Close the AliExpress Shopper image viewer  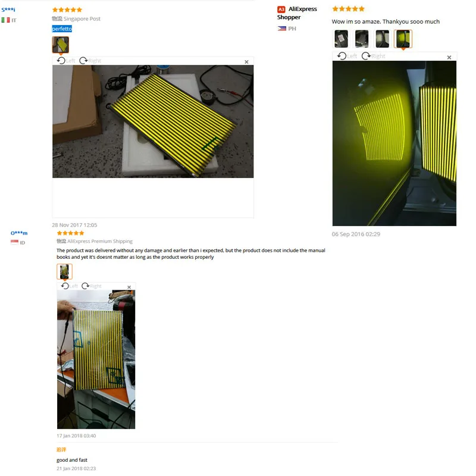pos(449,57)
